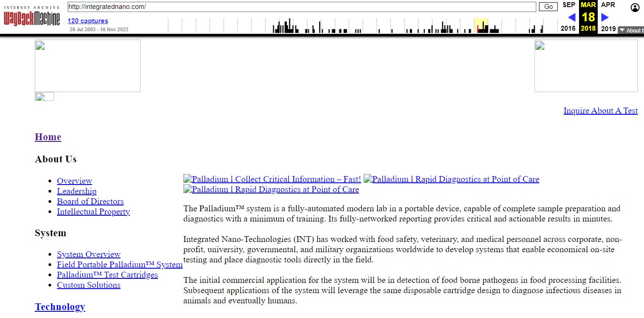Open Intellectual Property link
644x318 pixels.
(x=93, y=212)
